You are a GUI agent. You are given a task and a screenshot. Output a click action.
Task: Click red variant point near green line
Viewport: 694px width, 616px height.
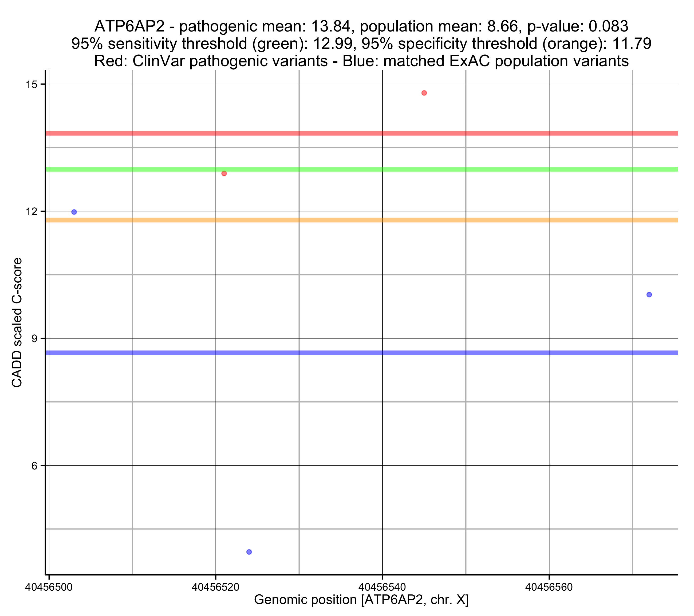(224, 173)
